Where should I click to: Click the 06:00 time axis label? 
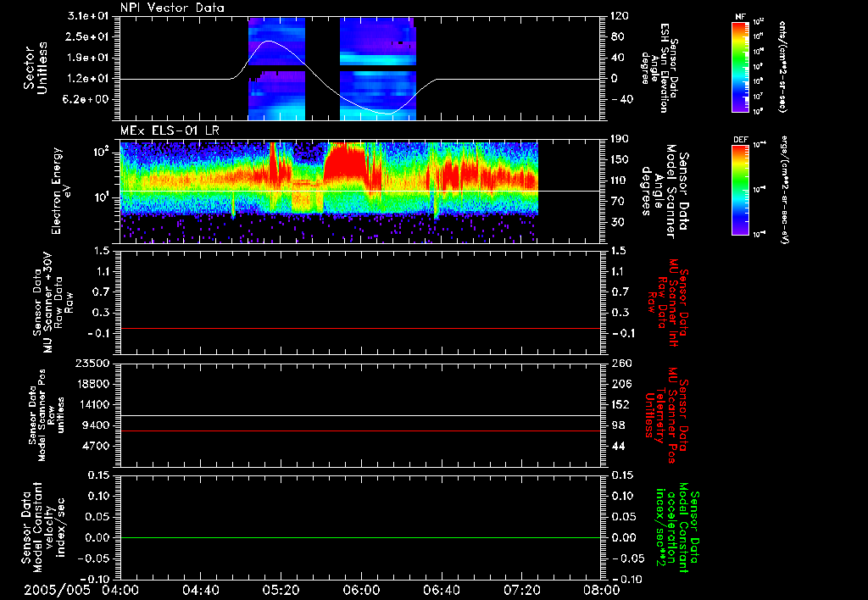pos(363,589)
